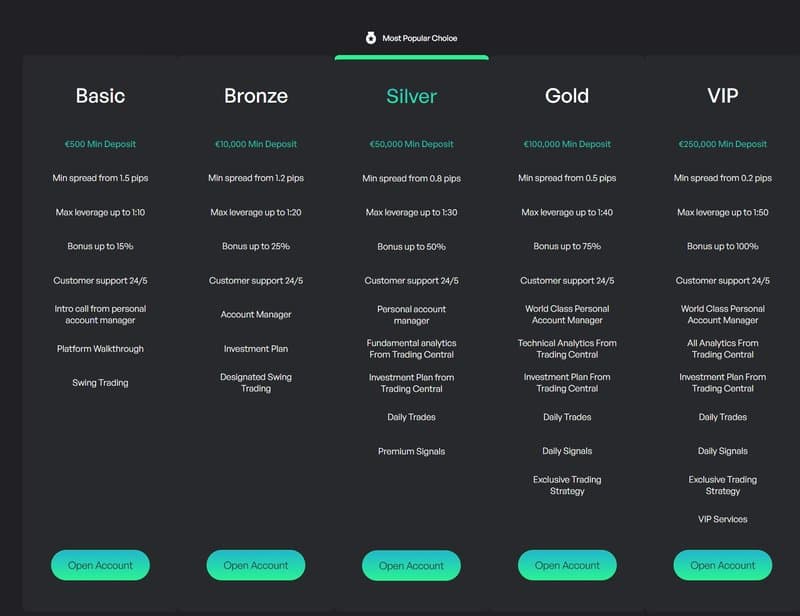Click Premium Signals in Silver plan
The height and width of the screenshot is (616, 800).
coord(411,452)
